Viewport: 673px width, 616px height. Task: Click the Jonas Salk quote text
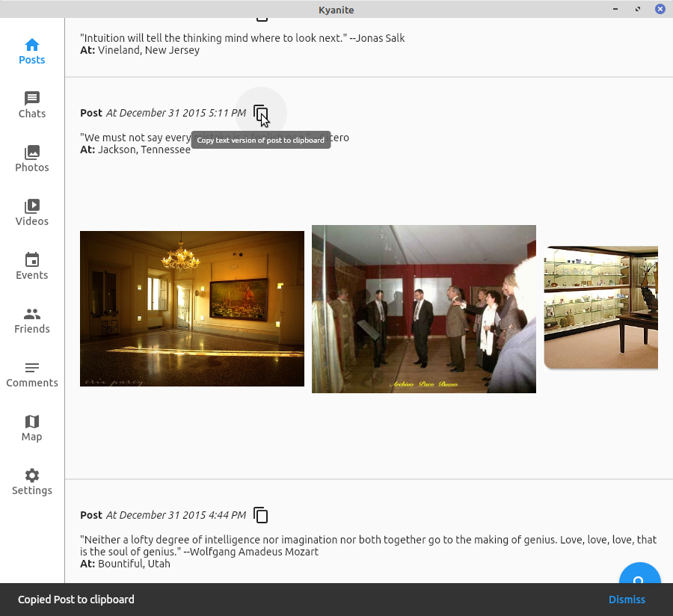click(242, 38)
